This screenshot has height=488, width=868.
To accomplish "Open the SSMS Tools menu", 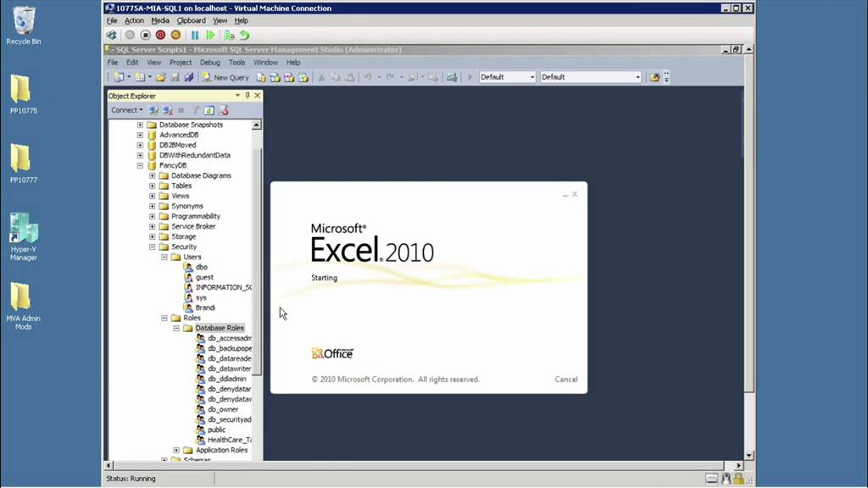I will [237, 63].
